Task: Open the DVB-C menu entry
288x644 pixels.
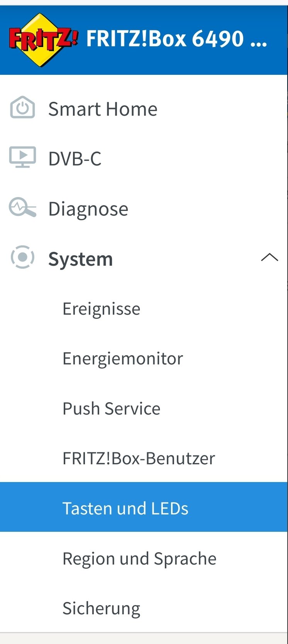Action: coord(144,158)
